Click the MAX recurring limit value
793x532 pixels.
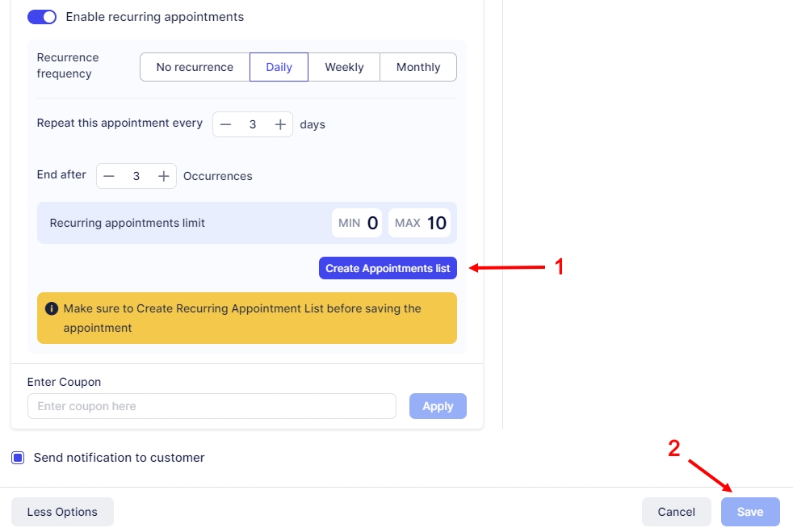[x=436, y=223]
